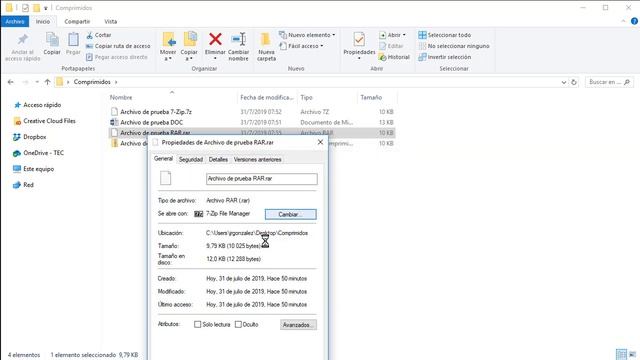Screen dimensions: 640x360
Task: Choose the Cortar scissors command
Action: (99, 35)
